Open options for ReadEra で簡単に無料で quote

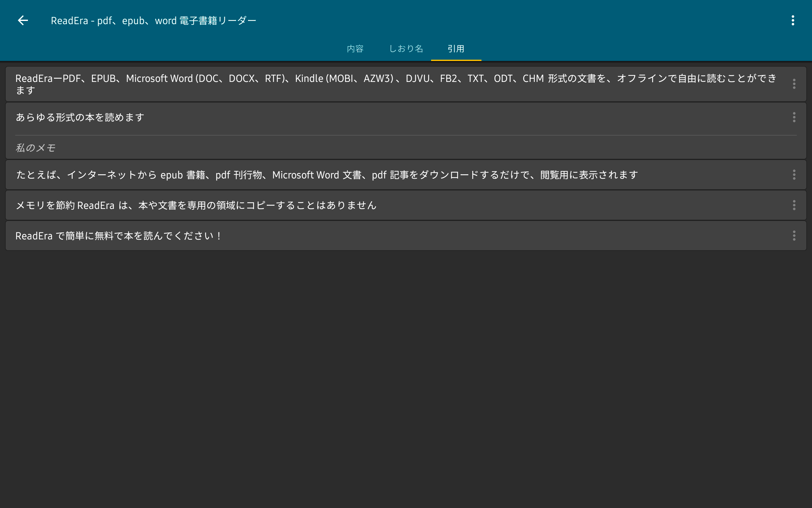[794, 236]
